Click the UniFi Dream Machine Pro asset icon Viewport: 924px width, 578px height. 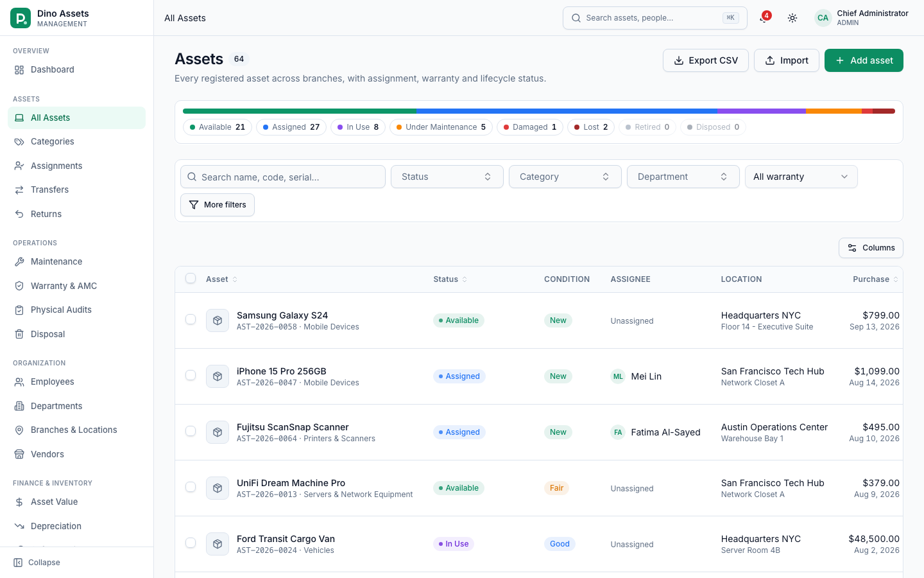pyautogui.click(x=218, y=488)
